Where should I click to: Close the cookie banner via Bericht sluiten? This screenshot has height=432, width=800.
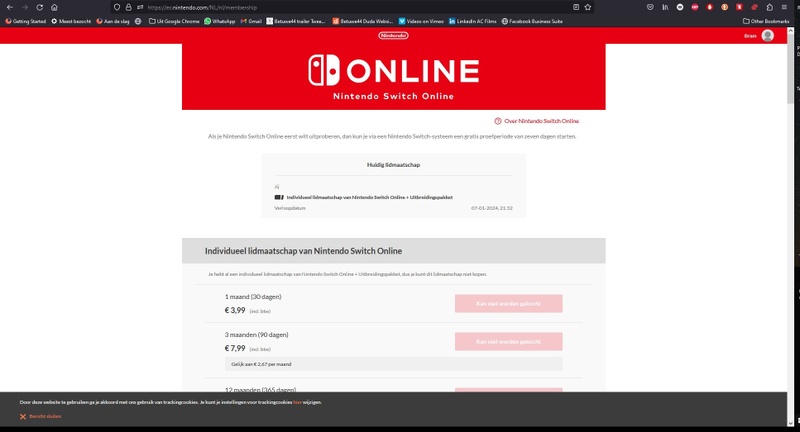coord(45,416)
